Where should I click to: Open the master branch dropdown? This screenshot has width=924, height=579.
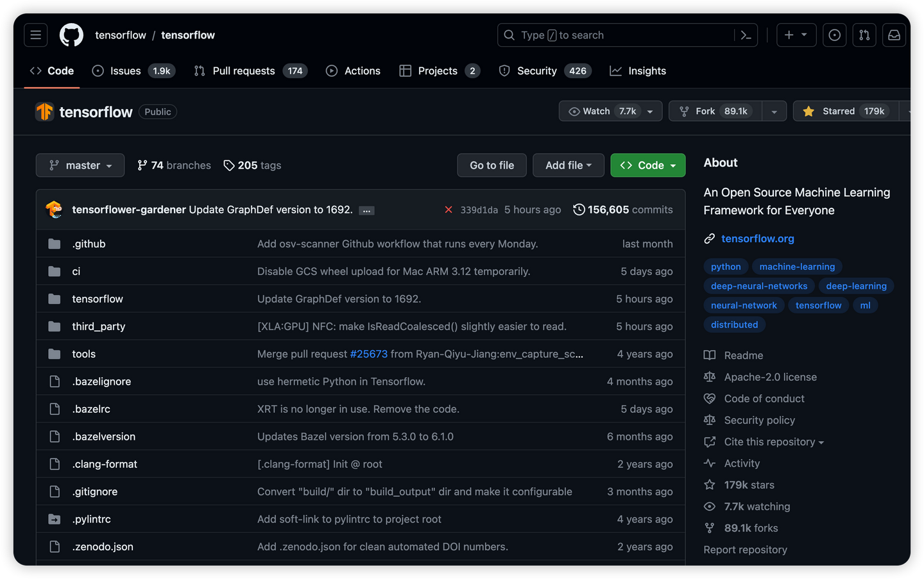(80, 165)
